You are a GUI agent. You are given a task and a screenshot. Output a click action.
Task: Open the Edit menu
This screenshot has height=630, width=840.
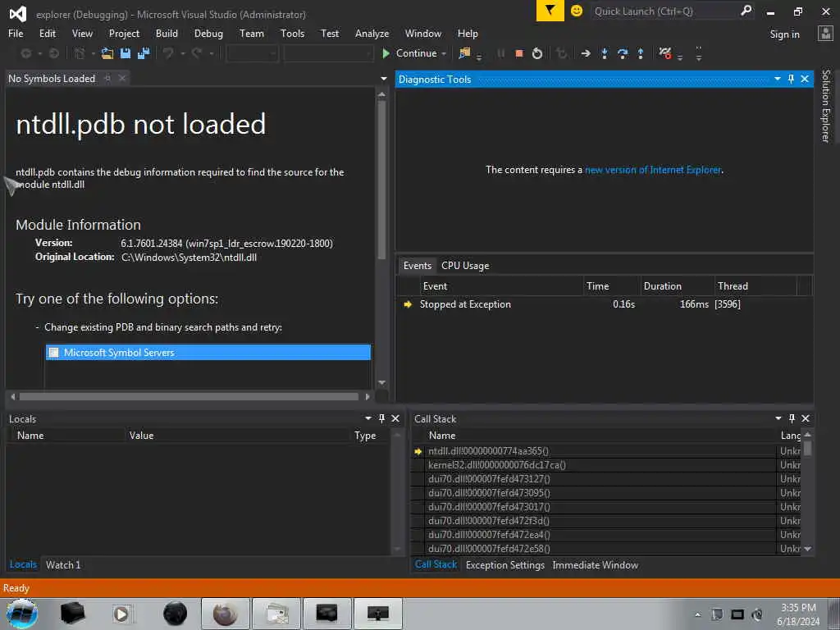tap(47, 33)
